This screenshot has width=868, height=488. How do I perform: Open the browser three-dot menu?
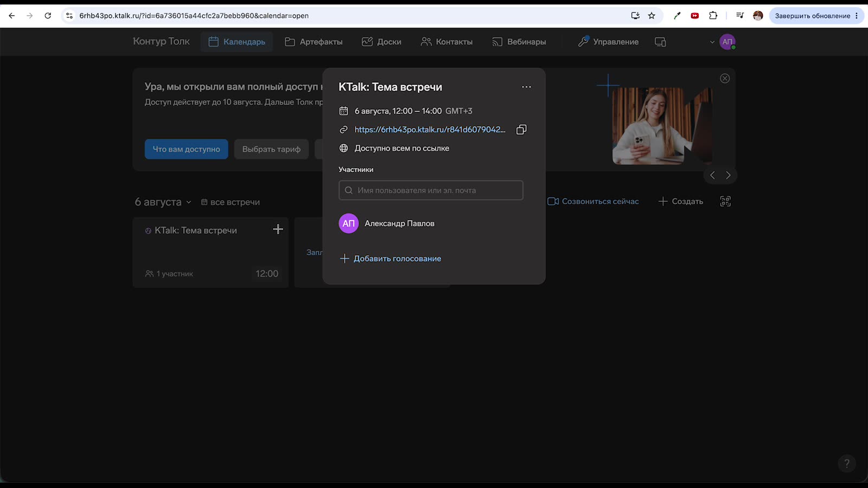857,16
